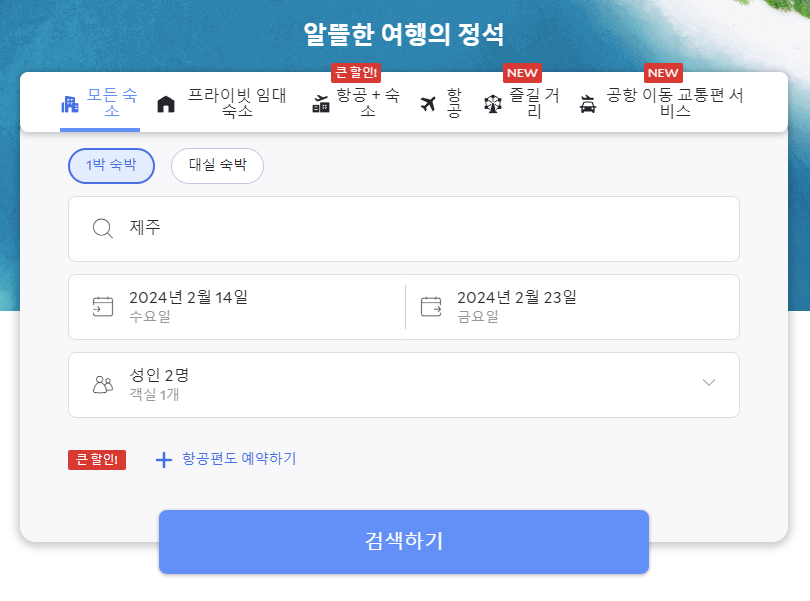Click the magnifying glass search icon

(x=102, y=228)
